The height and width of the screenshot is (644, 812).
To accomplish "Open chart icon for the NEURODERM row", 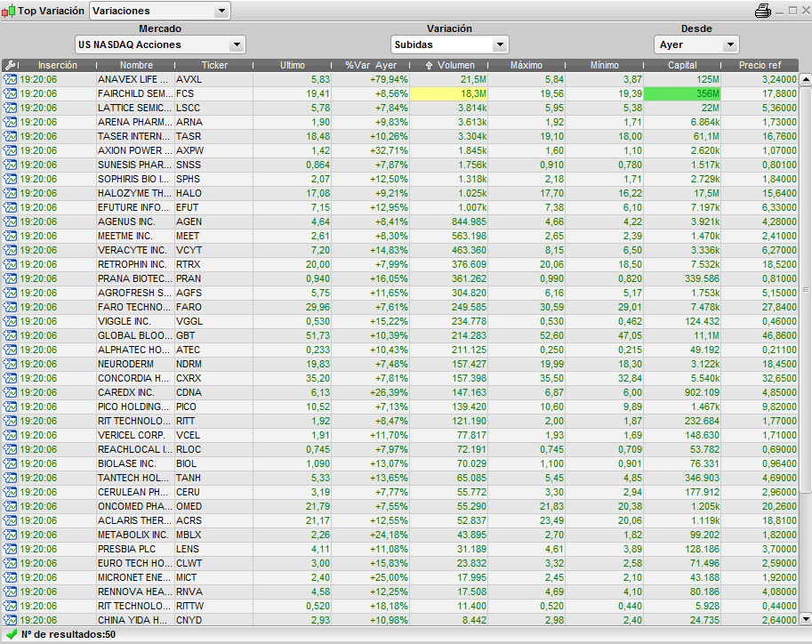I will (x=10, y=364).
